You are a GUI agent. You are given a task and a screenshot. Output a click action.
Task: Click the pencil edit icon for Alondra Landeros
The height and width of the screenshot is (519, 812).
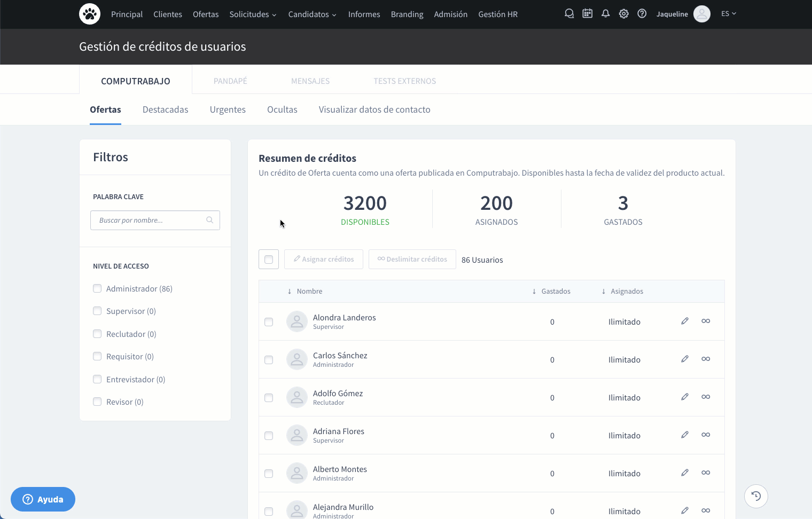[x=684, y=321]
